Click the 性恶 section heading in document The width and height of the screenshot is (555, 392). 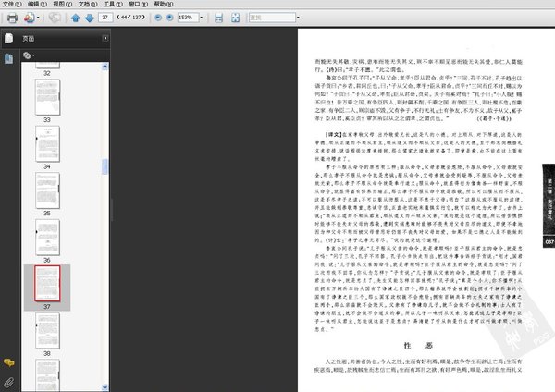point(418,345)
